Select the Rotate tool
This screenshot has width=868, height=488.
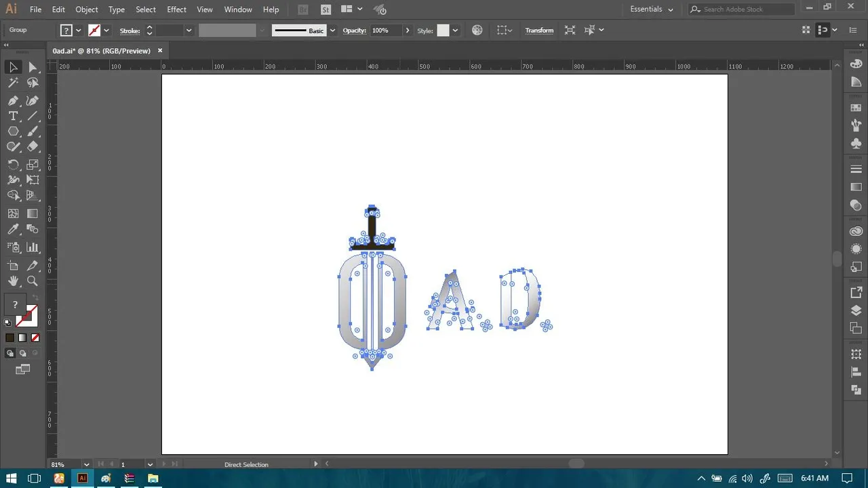pyautogui.click(x=13, y=164)
